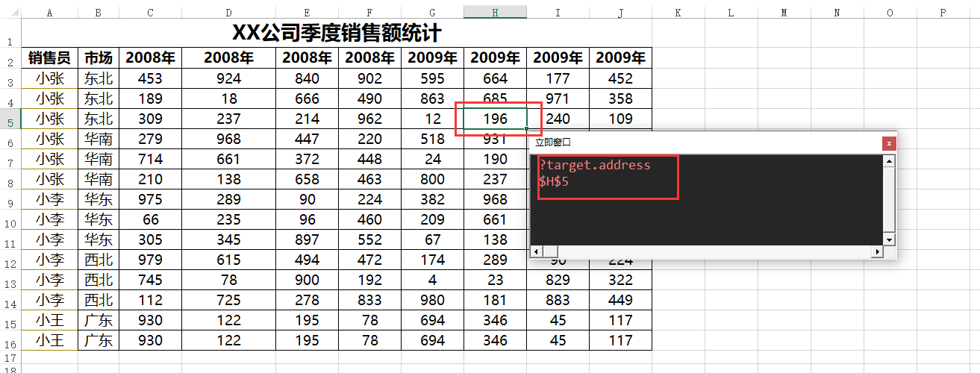This screenshot has height=373, width=980.
Task: Select the cell containing 829
Action: [558, 280]
